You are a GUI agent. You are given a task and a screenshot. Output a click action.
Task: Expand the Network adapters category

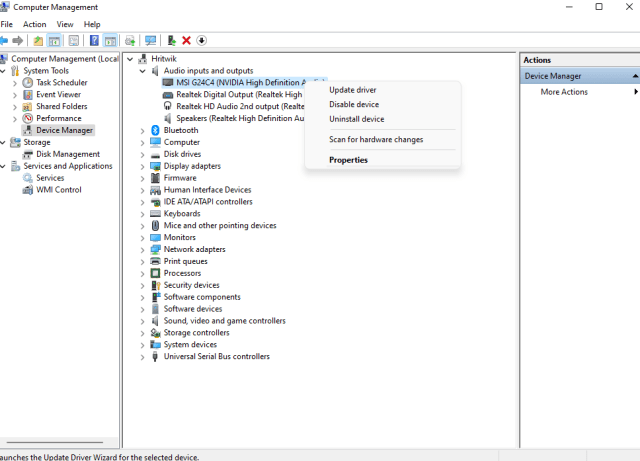click(x=143, y=250)
